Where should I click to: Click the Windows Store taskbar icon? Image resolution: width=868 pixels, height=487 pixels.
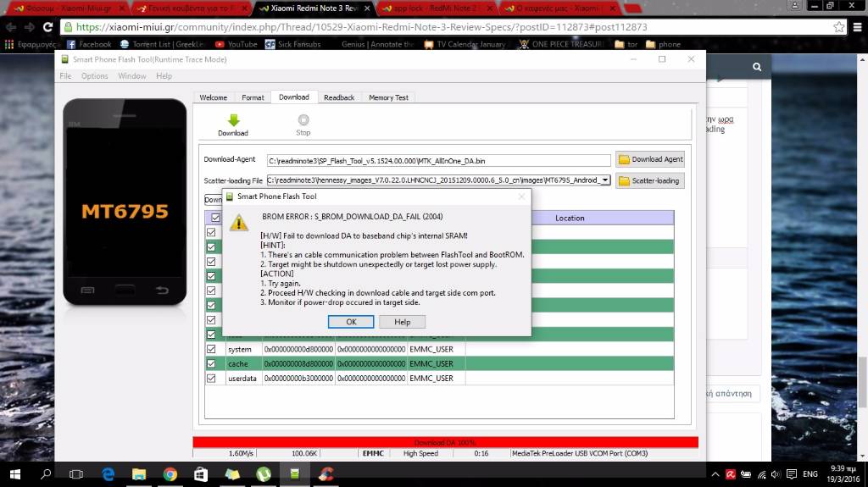point(201,474)
